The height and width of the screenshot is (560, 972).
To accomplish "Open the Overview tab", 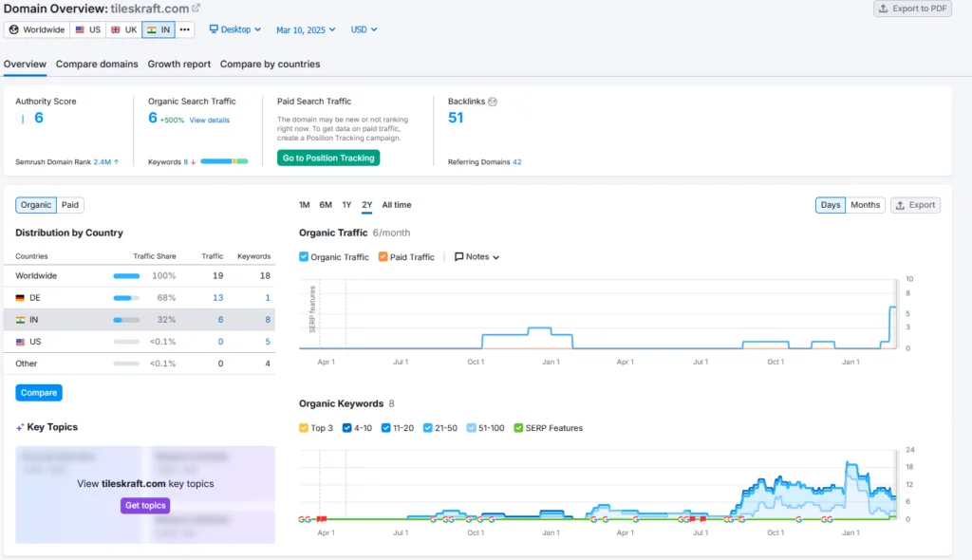I will tap(25, 64).
